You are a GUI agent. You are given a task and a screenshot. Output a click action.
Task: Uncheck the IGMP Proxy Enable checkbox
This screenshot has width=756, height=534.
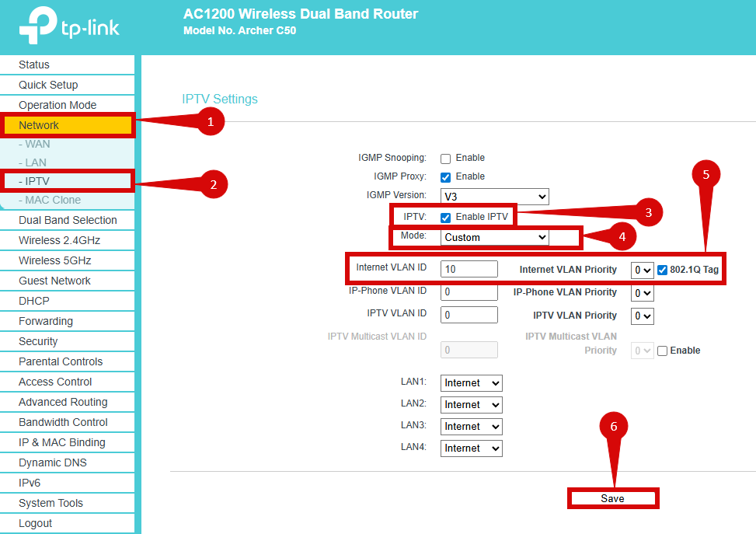[446, 177]
